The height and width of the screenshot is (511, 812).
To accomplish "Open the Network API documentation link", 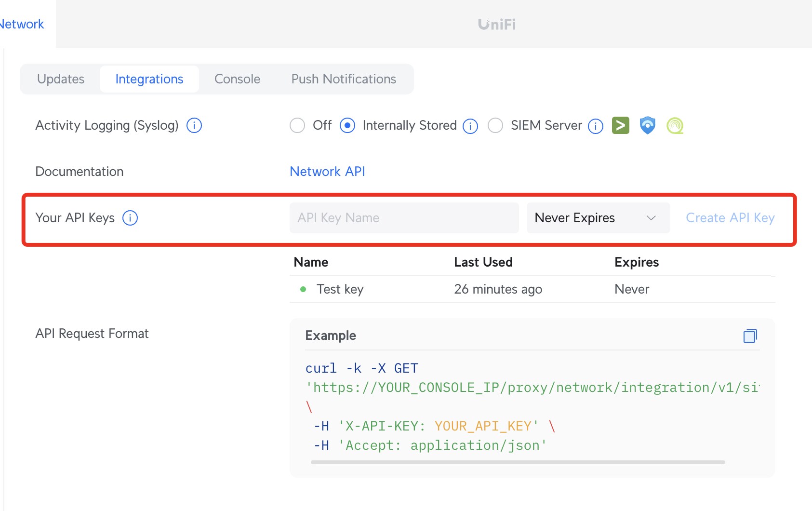I will (x=327, y=172).
